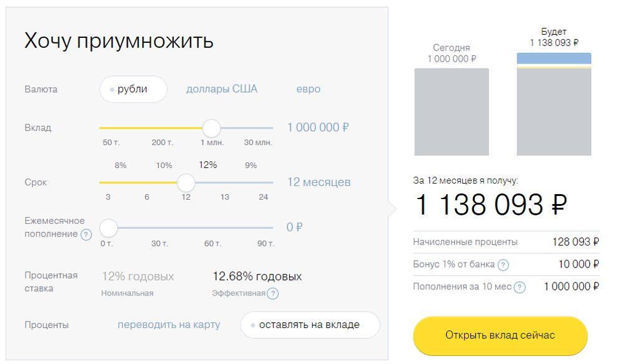Click help icon next to Пополнения за 10 мес
Image resolution: width=623 pixels, height=364 pixels.
tap(520, 287)
